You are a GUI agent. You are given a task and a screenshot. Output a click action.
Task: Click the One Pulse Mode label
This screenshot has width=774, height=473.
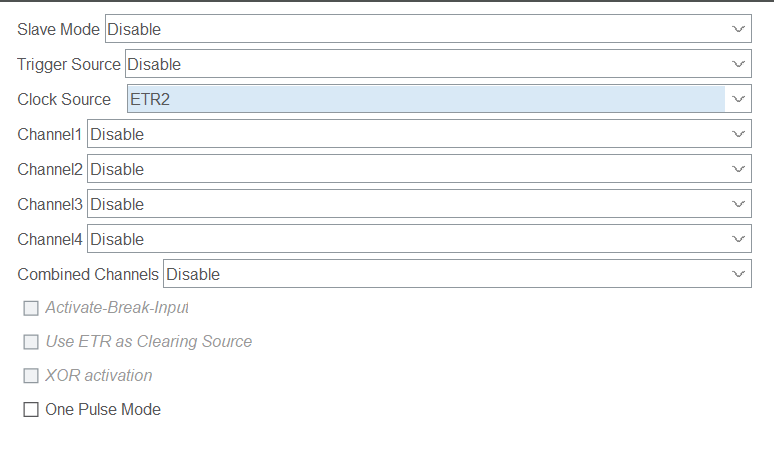(x=103, y=409)
